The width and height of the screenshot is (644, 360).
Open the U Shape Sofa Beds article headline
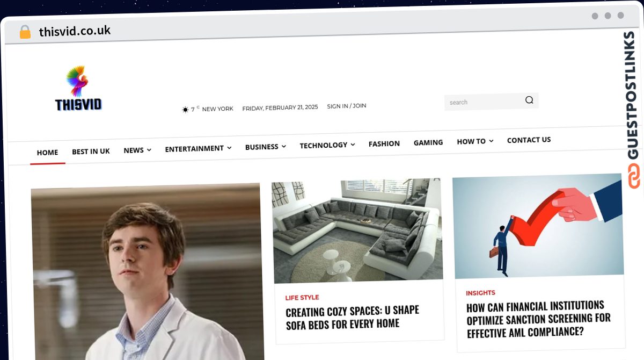click(352, 318)
